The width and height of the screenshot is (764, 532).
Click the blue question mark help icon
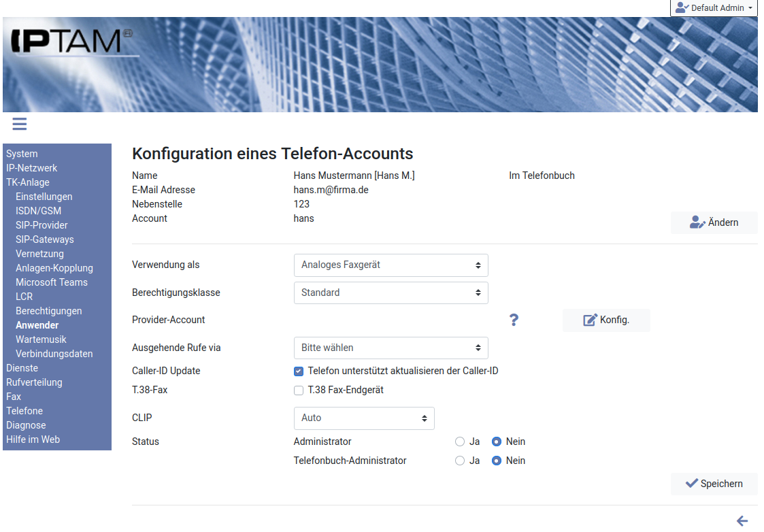click(x=514, y=320)
